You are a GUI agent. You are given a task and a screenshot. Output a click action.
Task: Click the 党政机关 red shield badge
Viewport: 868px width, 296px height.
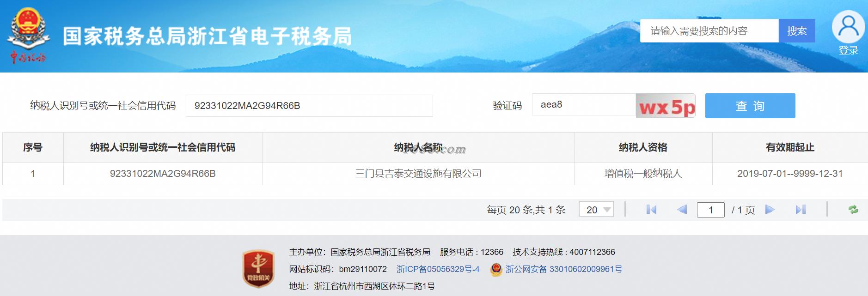(x=258, y=268)
